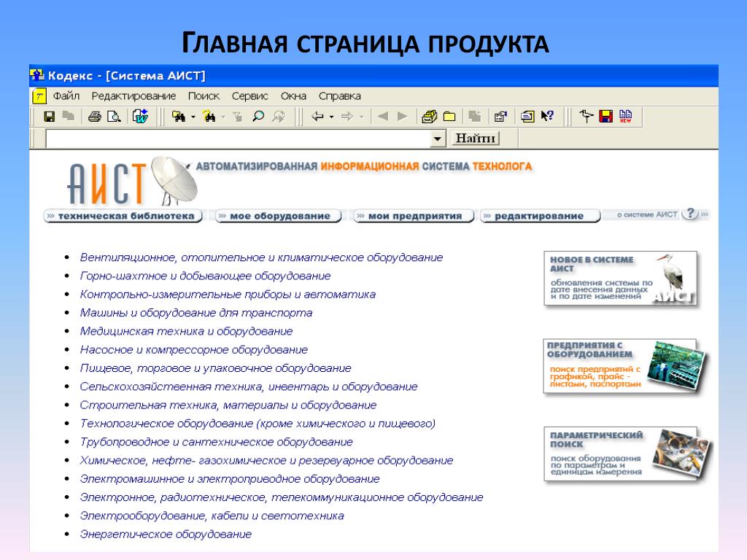The image size is (747, 560).
Task: Click the Export to Word toolbar icon
Action: click(x=141, y=116)
